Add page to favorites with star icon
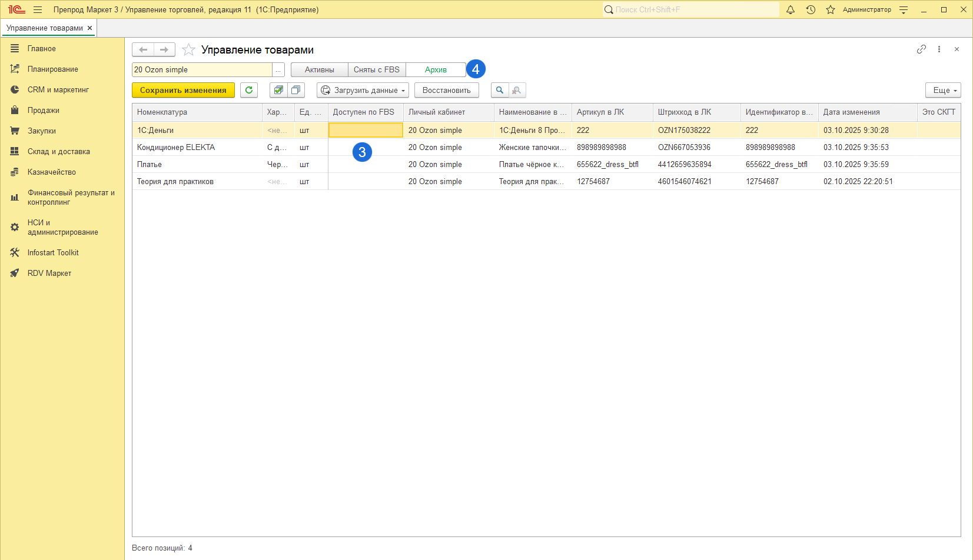Image resolution: width=973 pixels, height=560 pixels. coord(188,50)
